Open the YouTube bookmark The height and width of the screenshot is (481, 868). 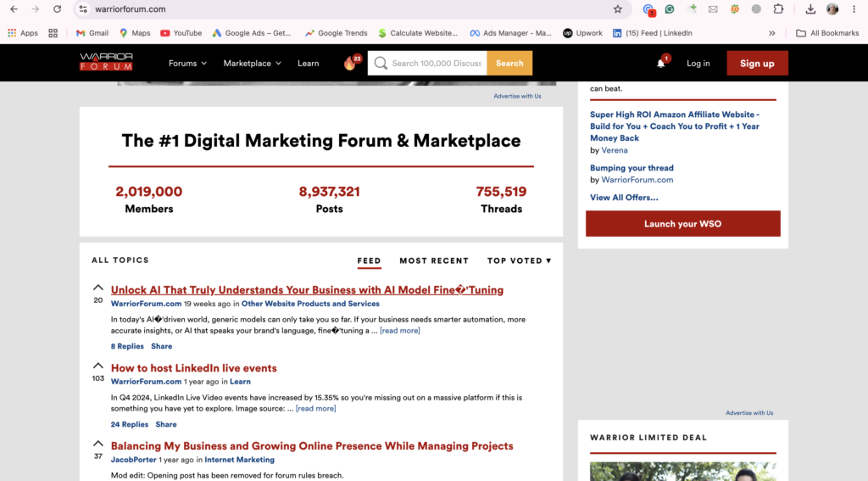181,33
